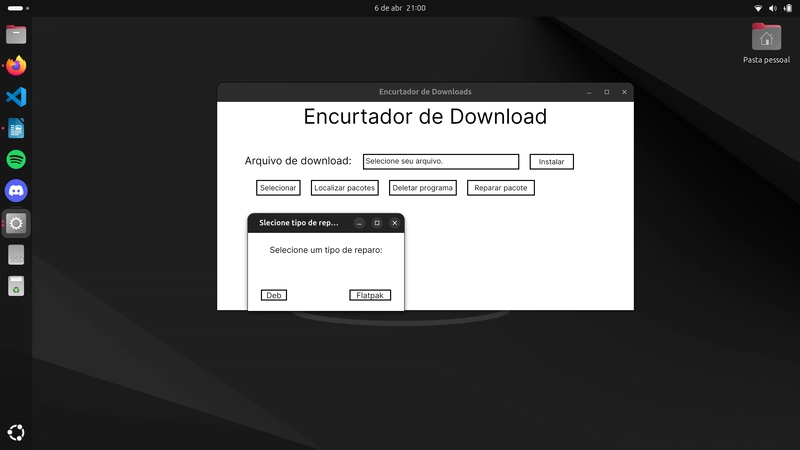Open the Pasta pessoal desktop folder
800x450 pixels.
[x=766, y=38]
